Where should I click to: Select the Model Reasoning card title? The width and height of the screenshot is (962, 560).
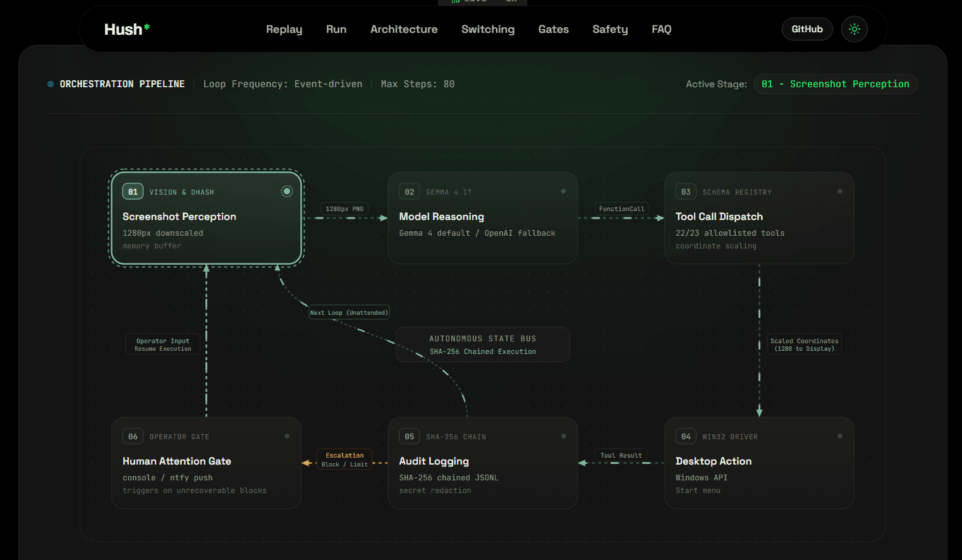pos(441,216)
